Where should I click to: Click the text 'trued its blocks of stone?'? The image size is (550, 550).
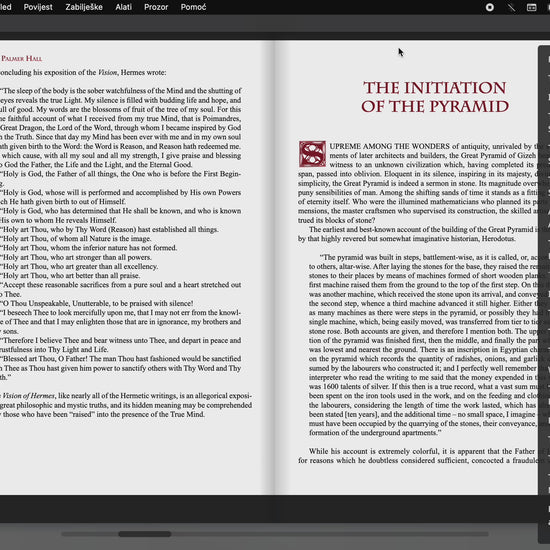(336, 220)
